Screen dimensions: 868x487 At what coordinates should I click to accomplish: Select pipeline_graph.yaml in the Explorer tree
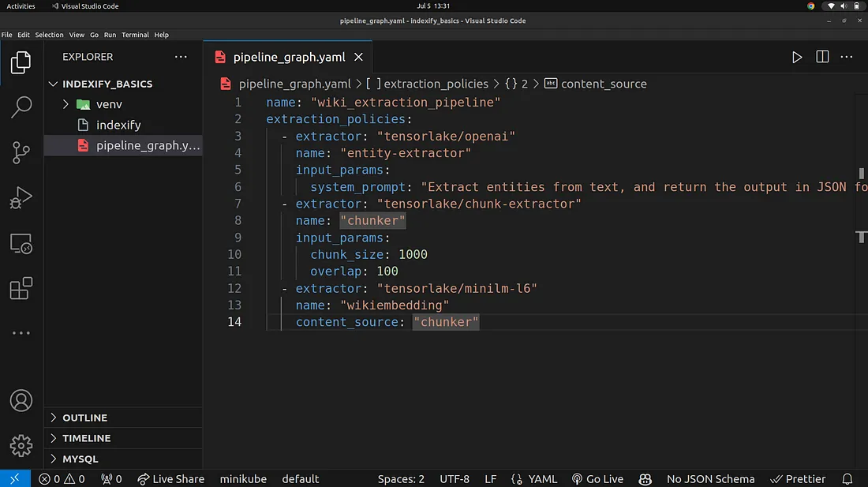coord(123,145)
